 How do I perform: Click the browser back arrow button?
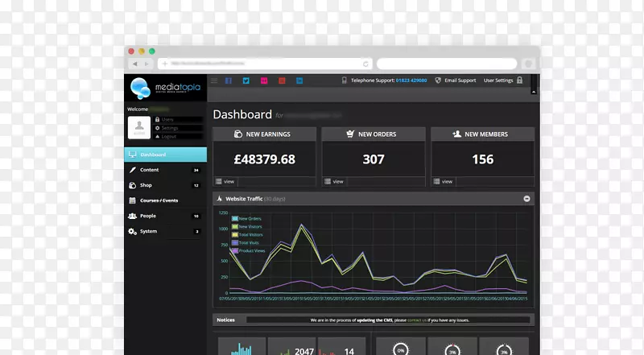(135, 64)
